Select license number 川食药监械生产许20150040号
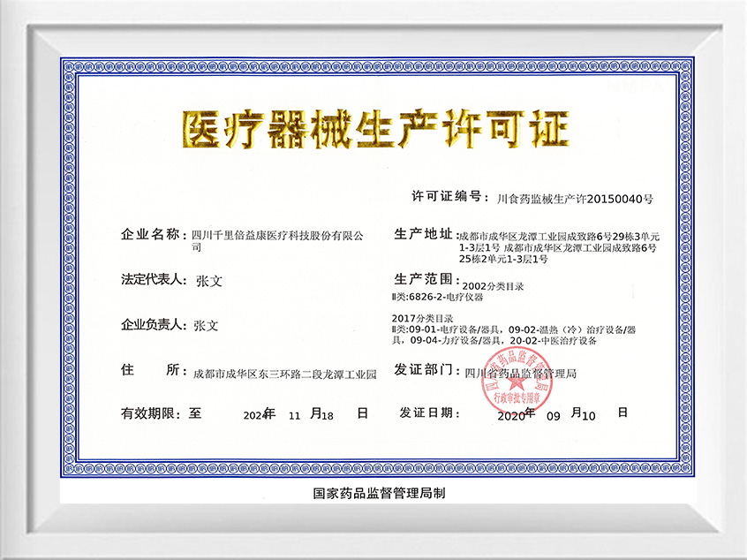The height and width of the screenshot is (560, 747). coord(576,199)
